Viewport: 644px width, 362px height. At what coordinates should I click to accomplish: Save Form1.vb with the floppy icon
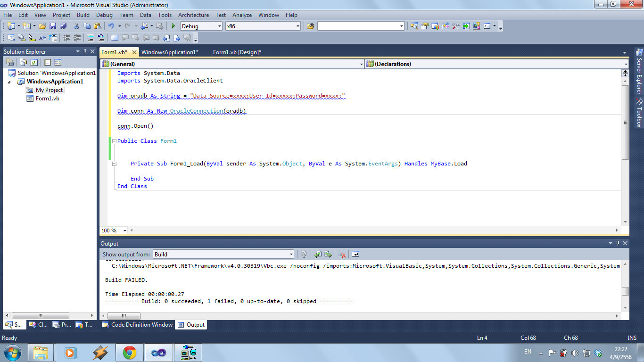(x=53, y=26)
